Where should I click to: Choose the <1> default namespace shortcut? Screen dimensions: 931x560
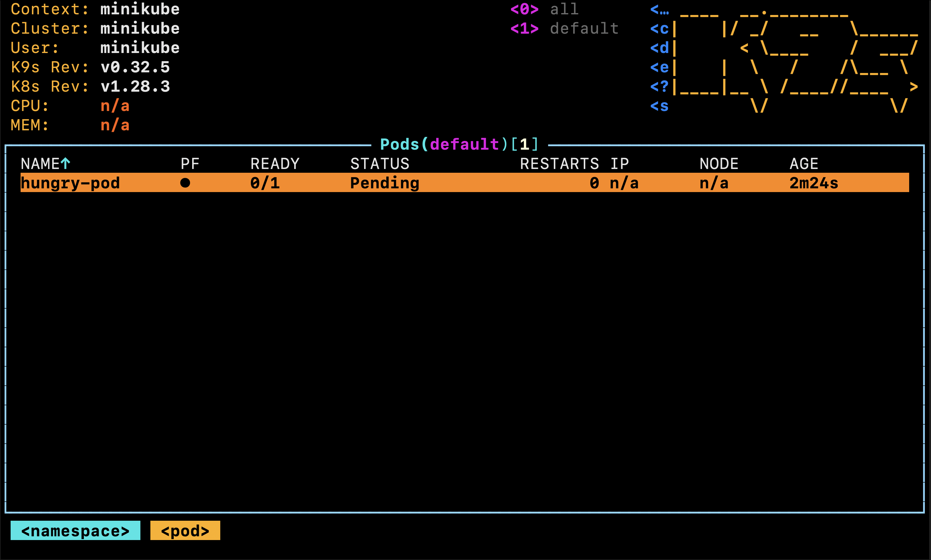pos(564,28)
